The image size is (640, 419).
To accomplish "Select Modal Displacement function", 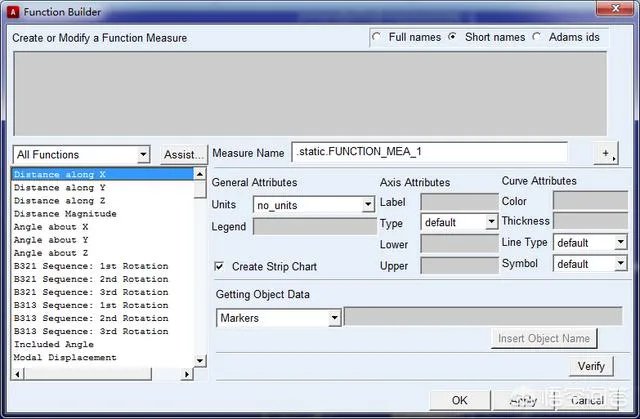I will 65,357.
